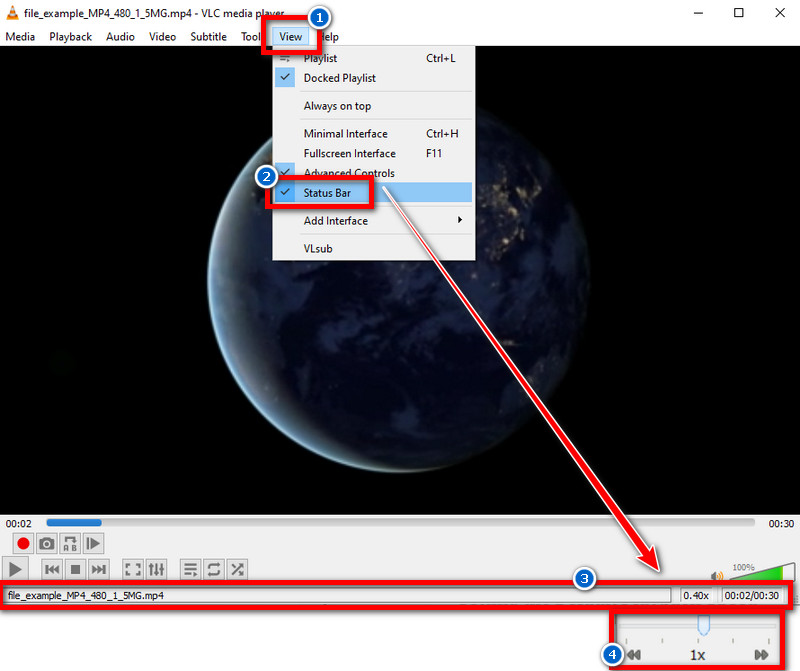Image resolution: width=800 pixels, height=671 pixels.
Task: Take a snapshot with the camera icon
Action: 46,543
